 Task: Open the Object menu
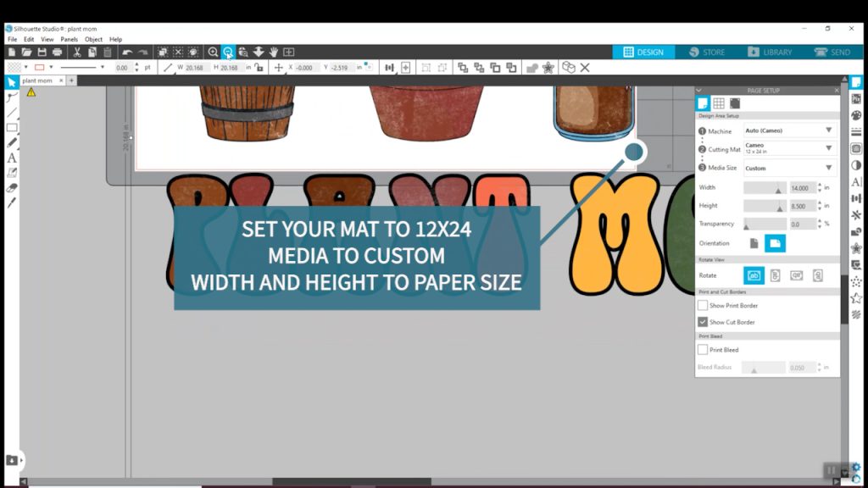click(x=93, y=39)
